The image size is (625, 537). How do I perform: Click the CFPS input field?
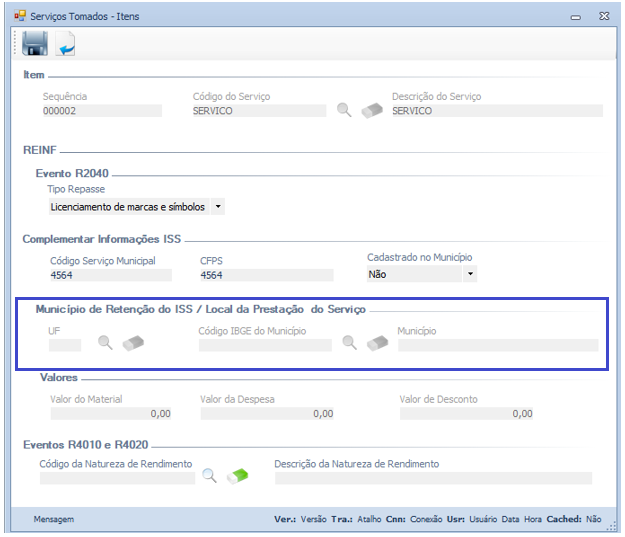[x=267, y=275]
